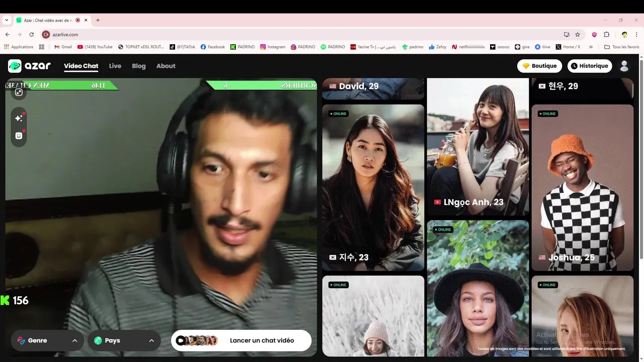The height and width of the screenshot is (362, 644).
Task: Open the smiley face filter tool
Action: pos(19,136)
